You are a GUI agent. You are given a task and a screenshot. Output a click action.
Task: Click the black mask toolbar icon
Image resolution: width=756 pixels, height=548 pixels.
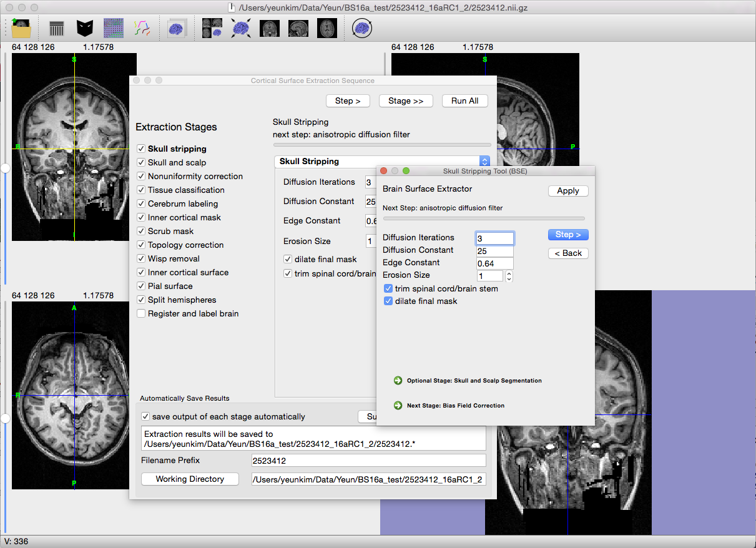pos(85,28)
